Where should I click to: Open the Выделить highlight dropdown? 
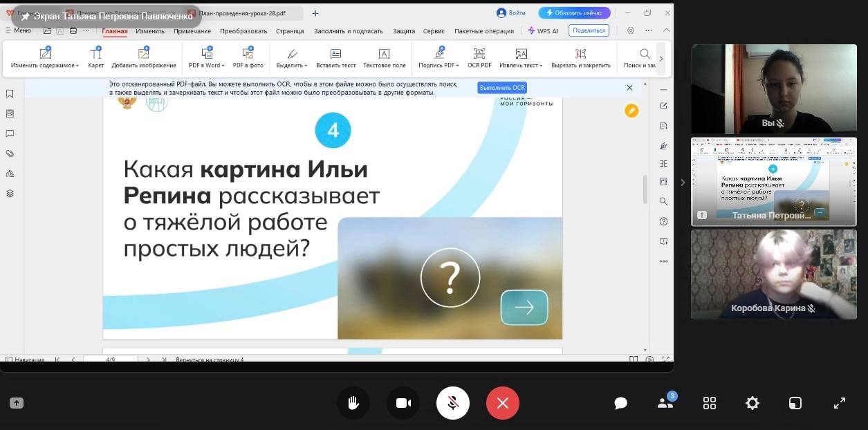(292, 58)
